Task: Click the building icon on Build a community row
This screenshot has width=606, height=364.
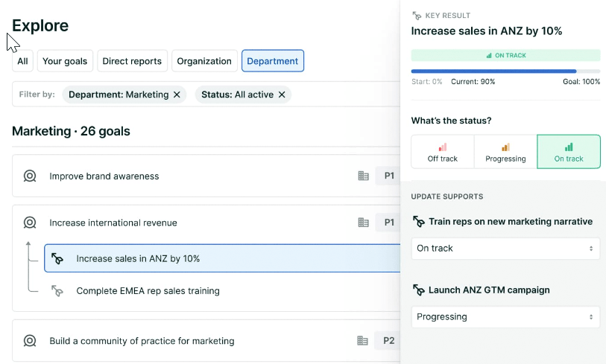Action: point(362,340)
